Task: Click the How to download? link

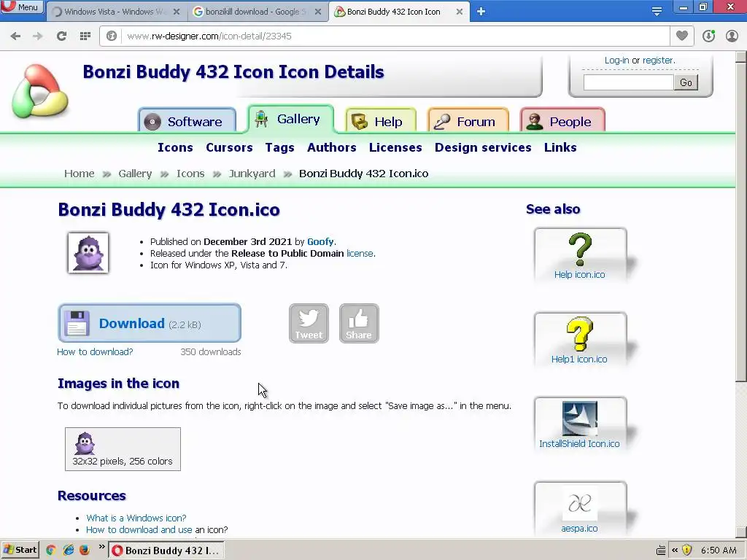Action: [x=95, y=352]
